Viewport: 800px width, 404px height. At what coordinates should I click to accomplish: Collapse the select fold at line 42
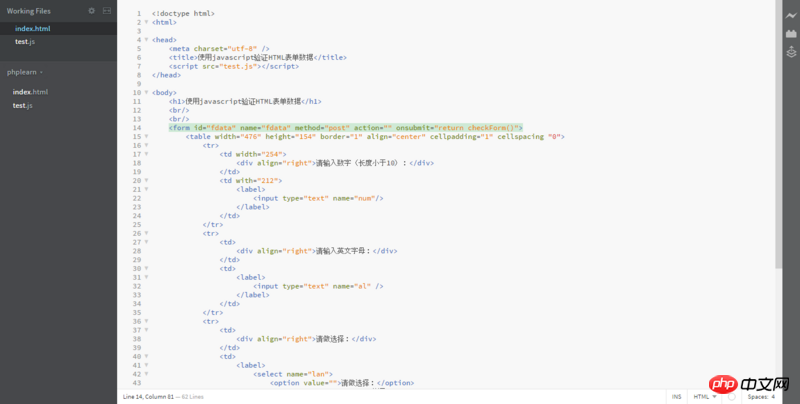coord(146,374)
